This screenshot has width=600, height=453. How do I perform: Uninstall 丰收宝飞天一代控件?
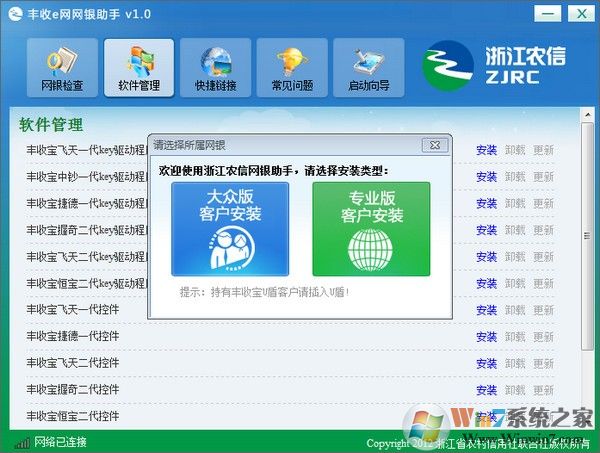(515, 310)
